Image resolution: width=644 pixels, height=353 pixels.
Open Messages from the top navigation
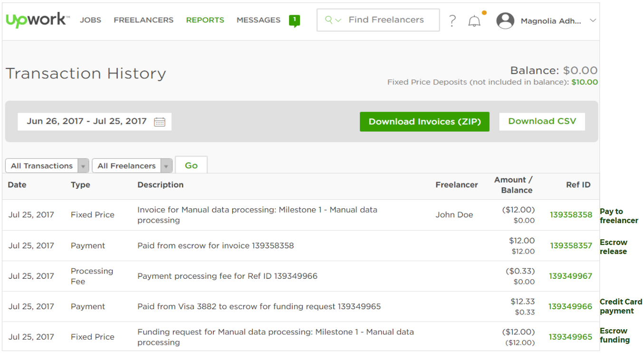259,20
